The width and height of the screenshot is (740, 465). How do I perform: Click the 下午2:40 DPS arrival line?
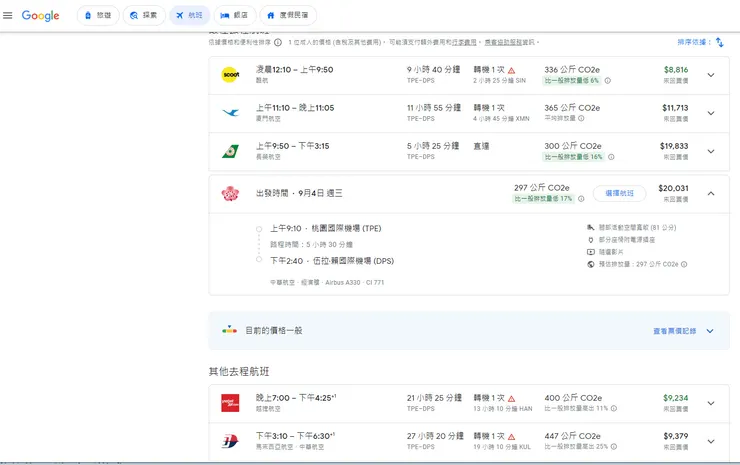[x=332, y=261]
